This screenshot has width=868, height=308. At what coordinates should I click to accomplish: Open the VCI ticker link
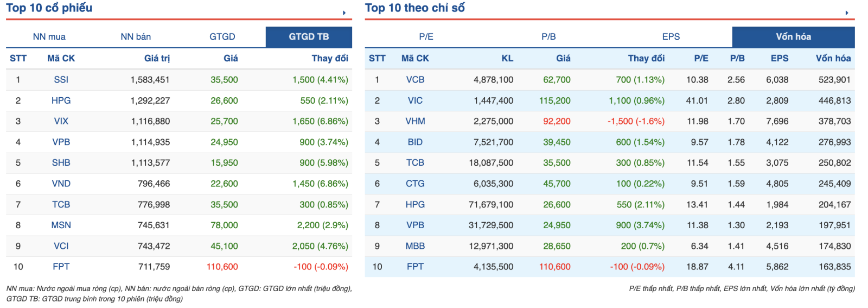coord(61,246)
